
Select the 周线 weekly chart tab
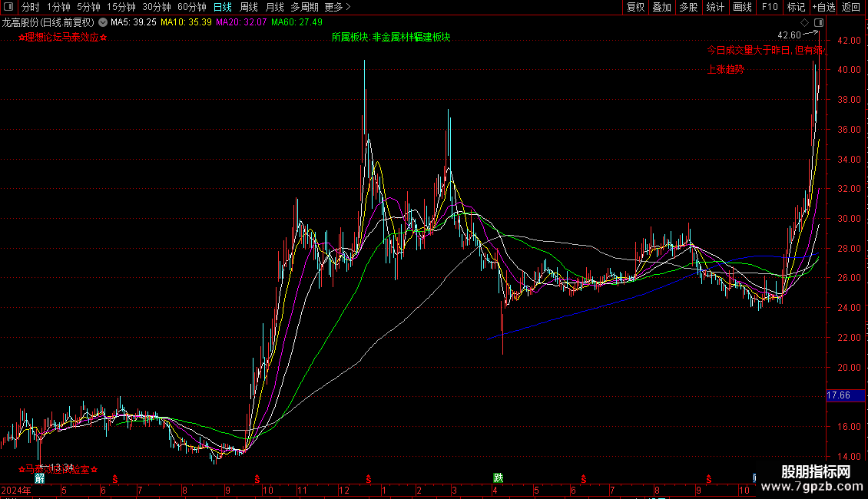tap(249, 7)
